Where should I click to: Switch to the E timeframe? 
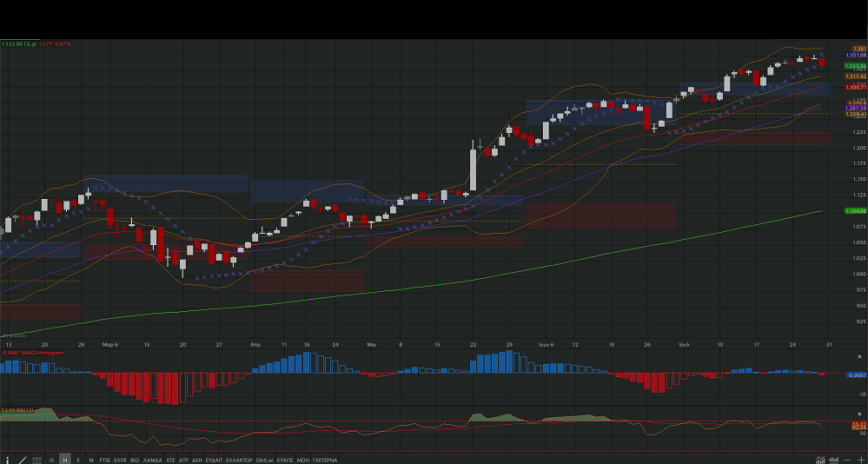[78, 461]
